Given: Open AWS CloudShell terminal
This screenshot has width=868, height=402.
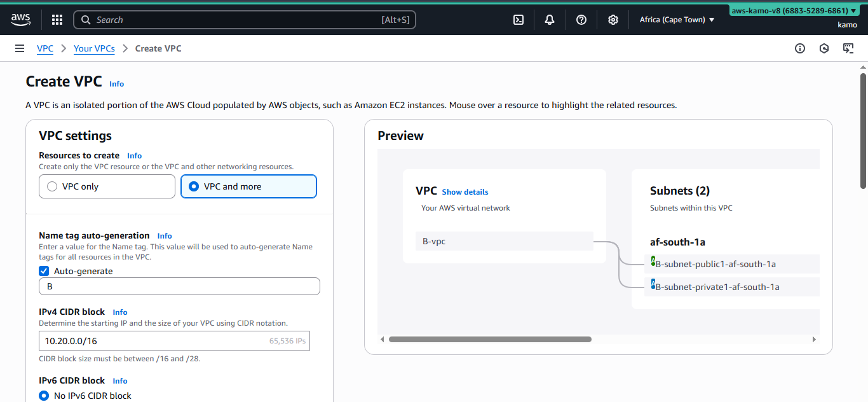Looking at the screenshot, I should click(518, 20).
